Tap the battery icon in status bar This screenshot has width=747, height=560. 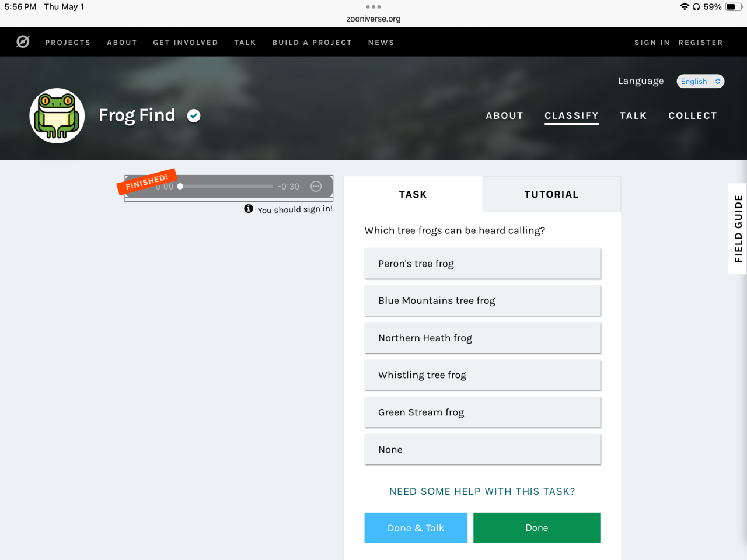pyautogui.click(x=734, y=7)
